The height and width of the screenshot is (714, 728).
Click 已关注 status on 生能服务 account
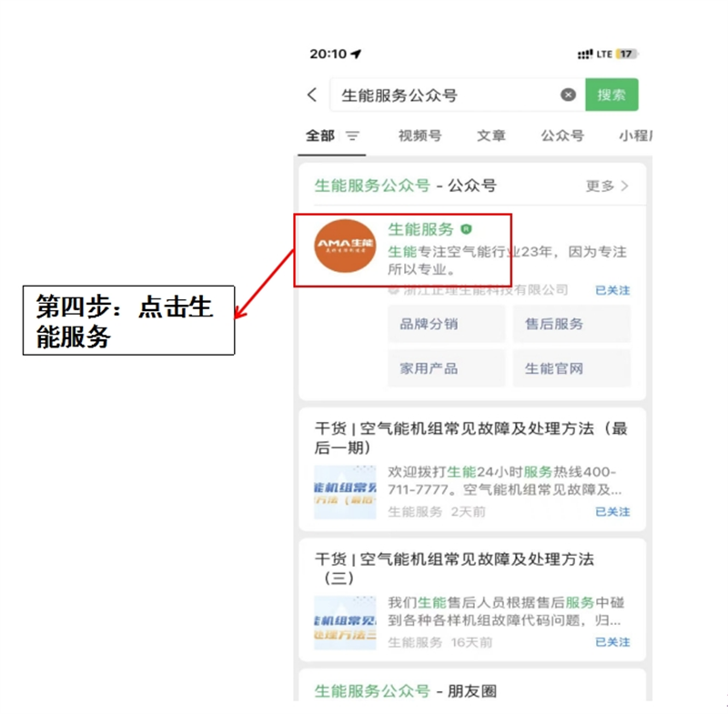pyautogui.click(x=612, y=291)
